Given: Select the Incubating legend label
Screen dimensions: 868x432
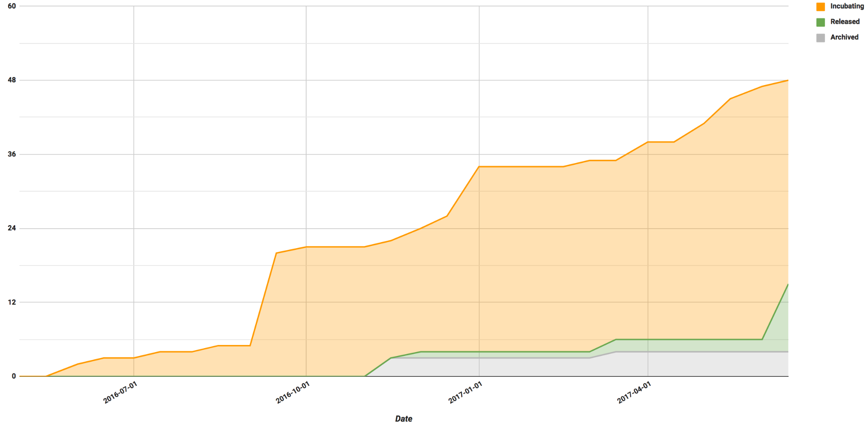Looking at the screenshot, I should [x=847, y=6].
